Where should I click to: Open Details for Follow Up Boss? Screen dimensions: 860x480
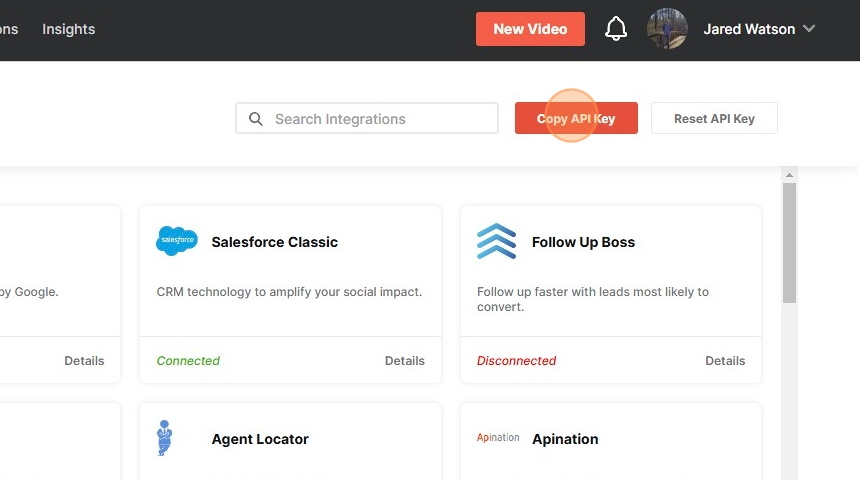(725, 360)
